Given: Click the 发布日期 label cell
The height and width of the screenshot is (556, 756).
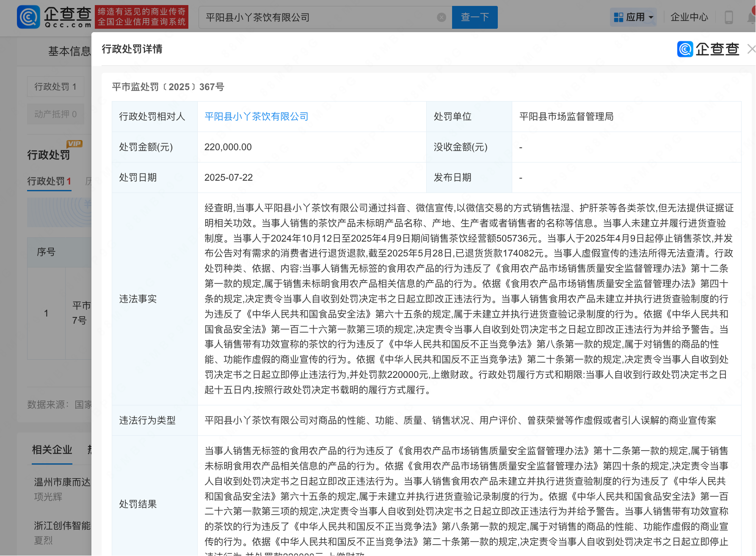Looking at the screenshot, I should pos(469,177).
